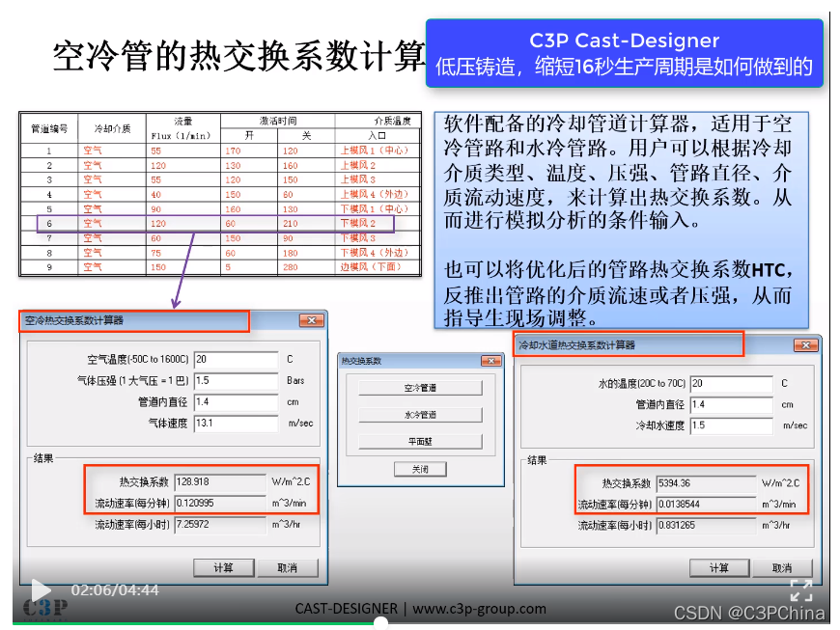Click the blue C3P Cast-Designer title banner

624,53
